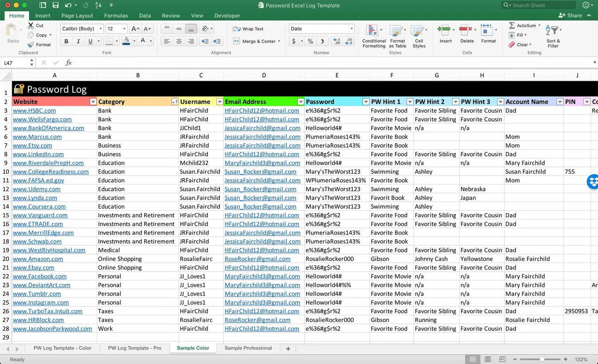Click the Decrease Indent icon
Screen dimensions: 598x364
pyautogui.click(x=205, y=41)
